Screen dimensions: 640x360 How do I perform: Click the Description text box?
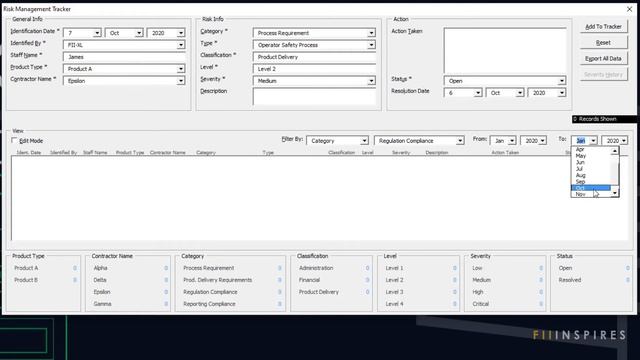pyautogui.click(x=314, y=97)
